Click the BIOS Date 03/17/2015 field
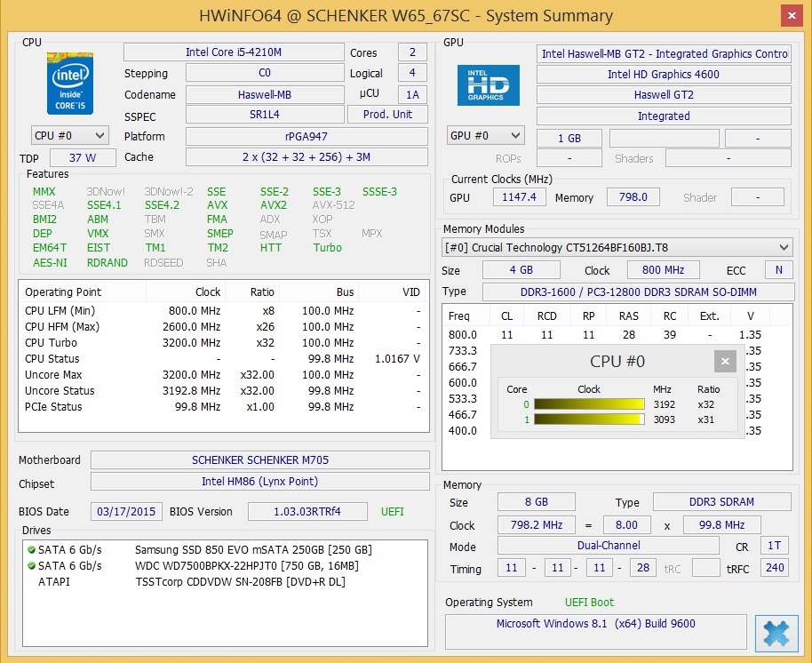The width and height of the screenshot is (812, 663). coord(126,512)
